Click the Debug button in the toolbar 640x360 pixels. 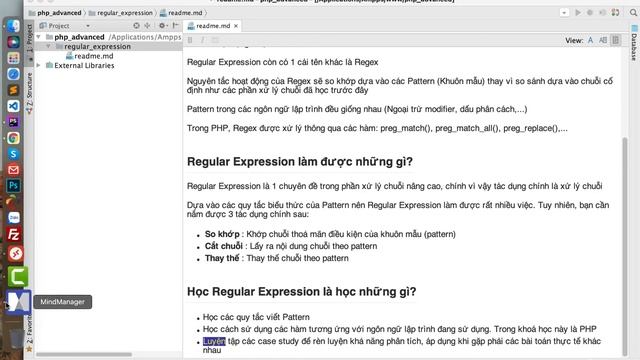click(590, 13)
